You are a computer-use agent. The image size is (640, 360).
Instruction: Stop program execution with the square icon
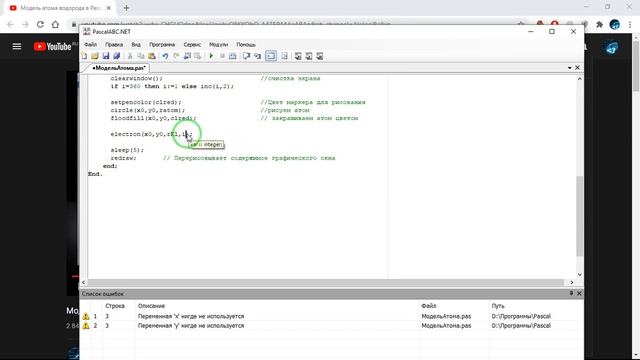click(x=222, y=56)
